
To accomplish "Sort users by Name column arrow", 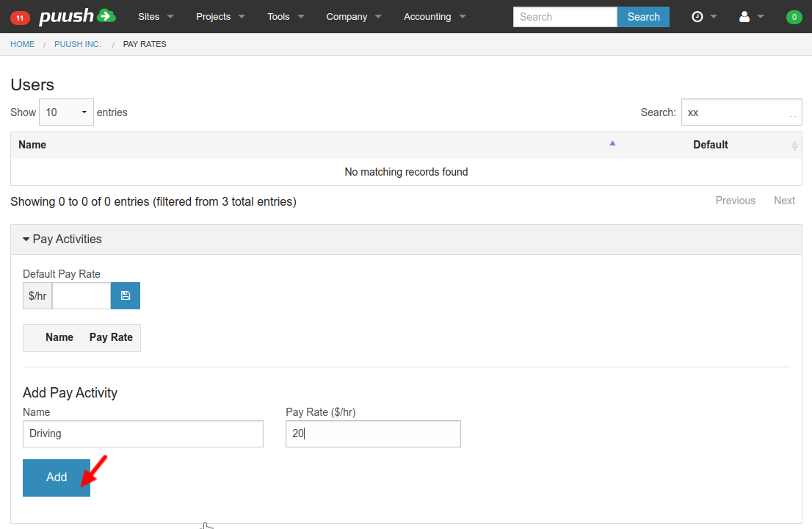I will (x=612, y=144).
